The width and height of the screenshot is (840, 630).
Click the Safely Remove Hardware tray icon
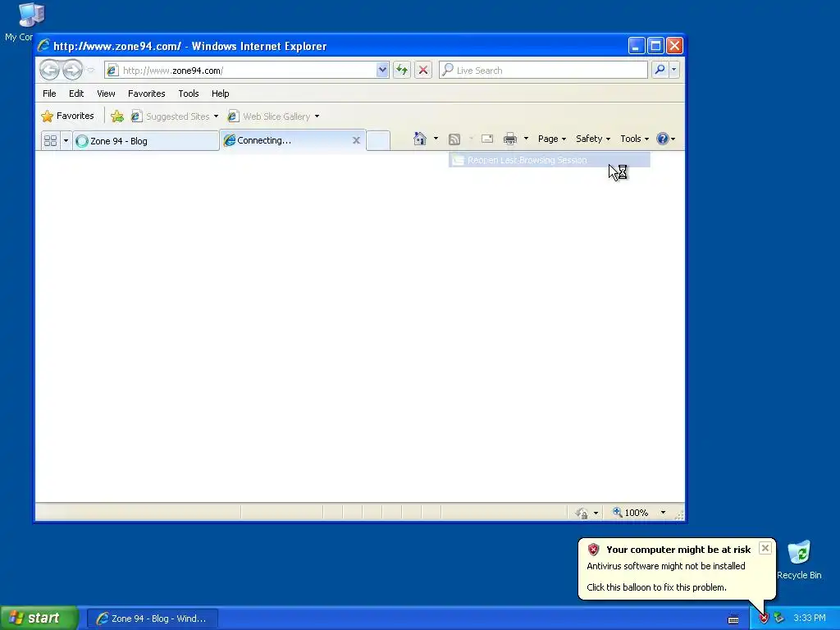point(778,619)
